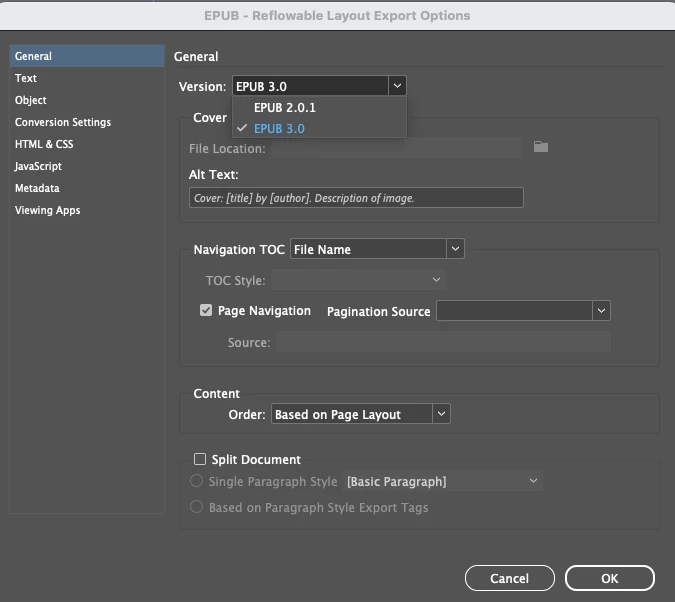675x602 pixels.
Task: Open the Object settings category
Action: click(x=87, y=100)
